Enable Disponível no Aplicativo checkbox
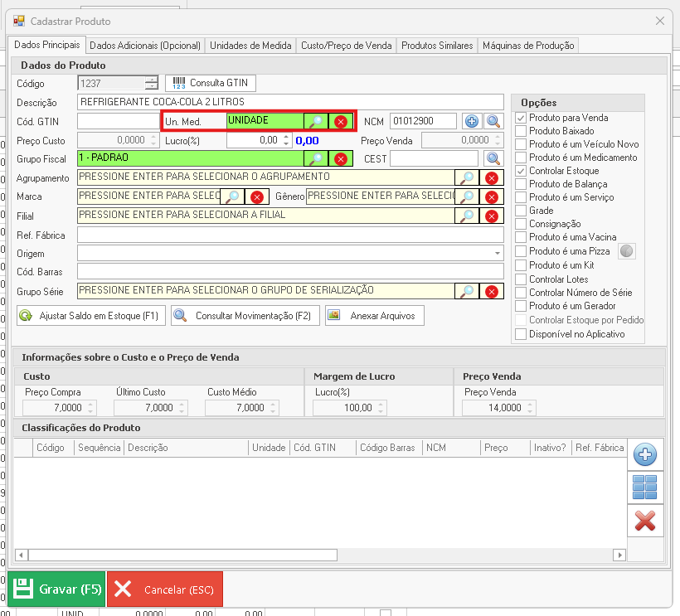 pyautogui.click(x=521, y=334)
